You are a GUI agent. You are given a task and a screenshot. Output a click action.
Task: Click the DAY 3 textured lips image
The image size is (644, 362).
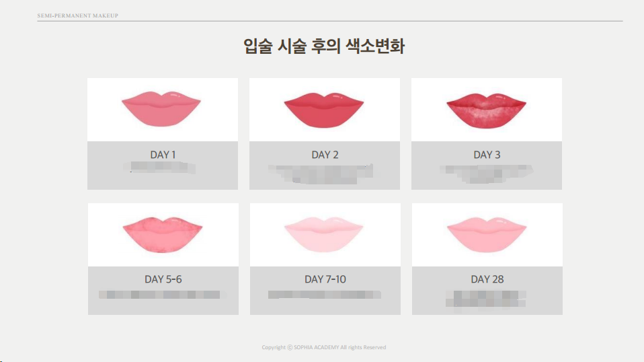[x=486, y=110]
